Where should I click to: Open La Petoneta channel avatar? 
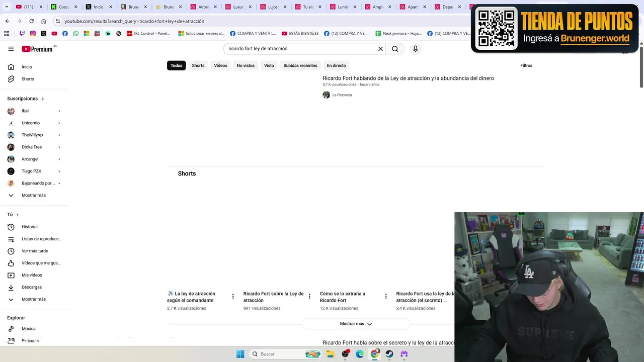[326, 95]
